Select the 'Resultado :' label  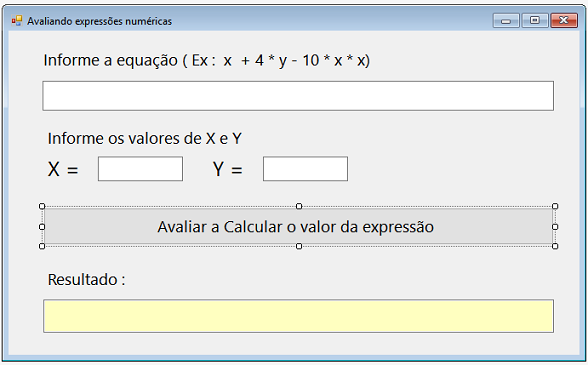pyautogui.click(x=86, y=279)
